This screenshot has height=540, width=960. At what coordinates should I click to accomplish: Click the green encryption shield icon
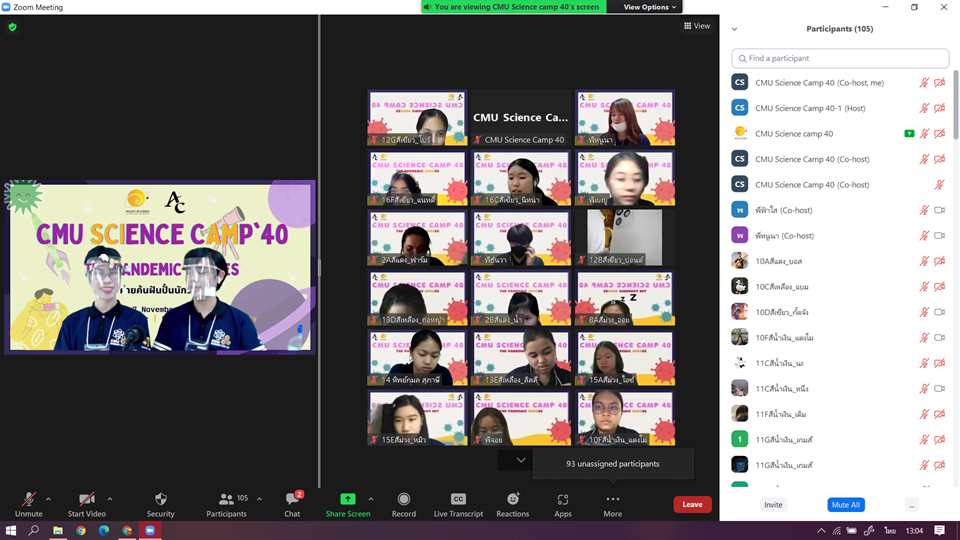click(12, 27)
